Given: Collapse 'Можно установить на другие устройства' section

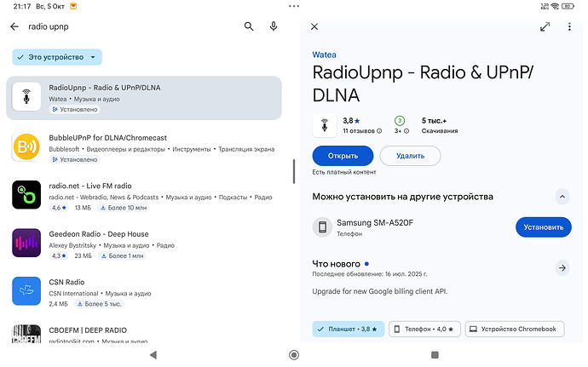Looking at the screenshot, I should [562, 197].
